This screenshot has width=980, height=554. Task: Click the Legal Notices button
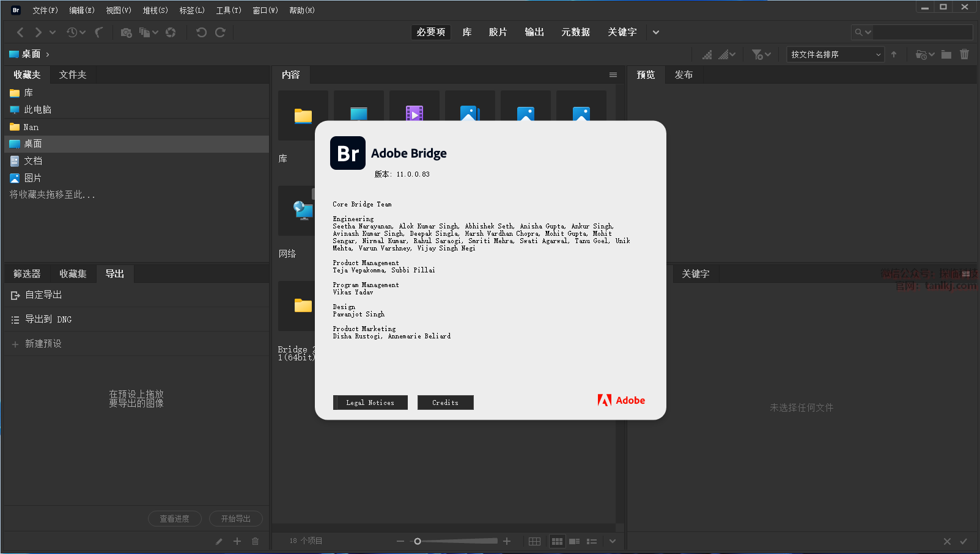coord(370,403)
